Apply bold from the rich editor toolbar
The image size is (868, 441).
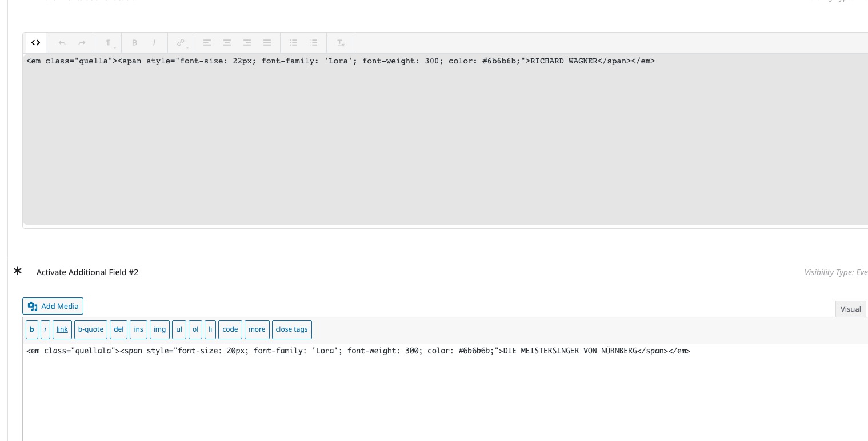coord(134,43)
